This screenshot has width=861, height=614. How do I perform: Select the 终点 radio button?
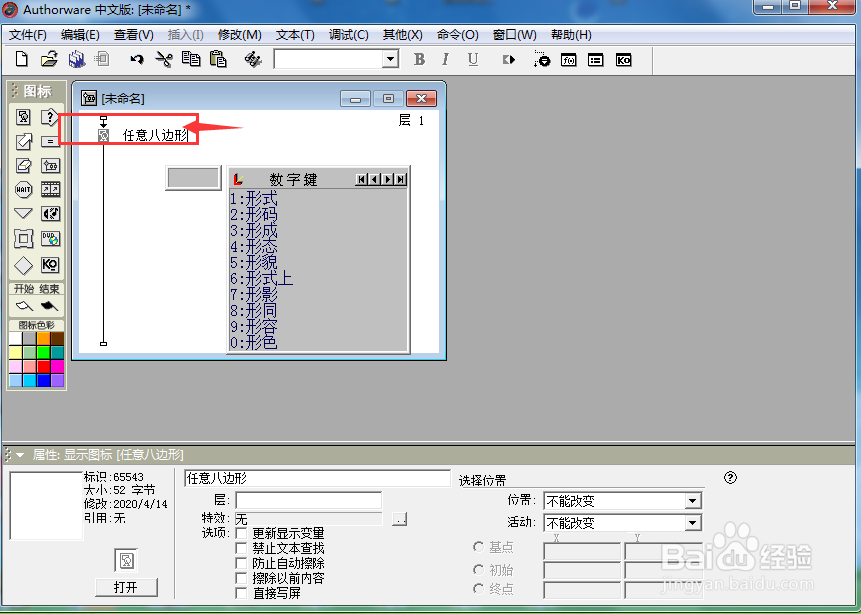[478, 589]
